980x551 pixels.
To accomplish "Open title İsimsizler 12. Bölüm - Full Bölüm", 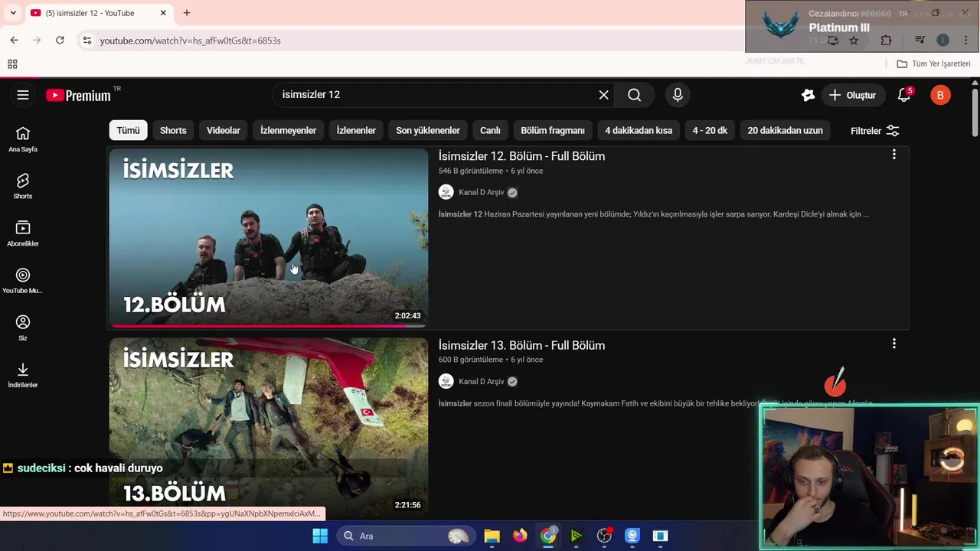I will [521, 156].
